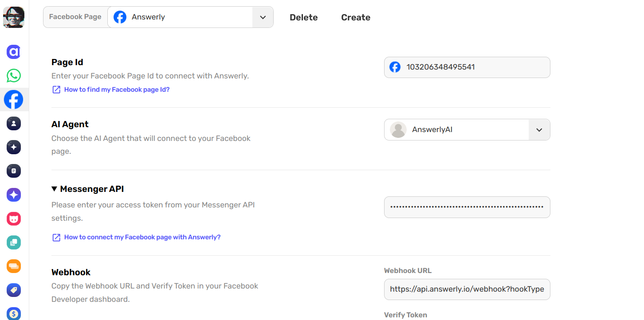Open the user profile avatar
644x320 pixels.
pos(14,17)
